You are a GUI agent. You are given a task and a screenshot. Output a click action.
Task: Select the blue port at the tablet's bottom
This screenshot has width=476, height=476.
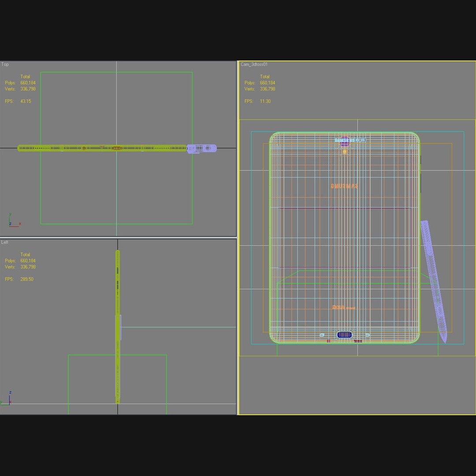[345, 335]
